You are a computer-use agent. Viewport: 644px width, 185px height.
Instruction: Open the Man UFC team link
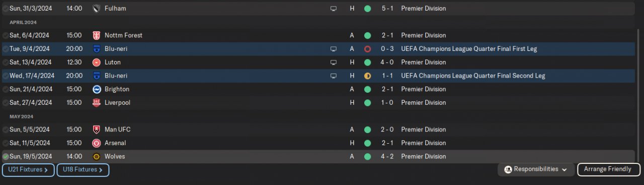point(117,130)
